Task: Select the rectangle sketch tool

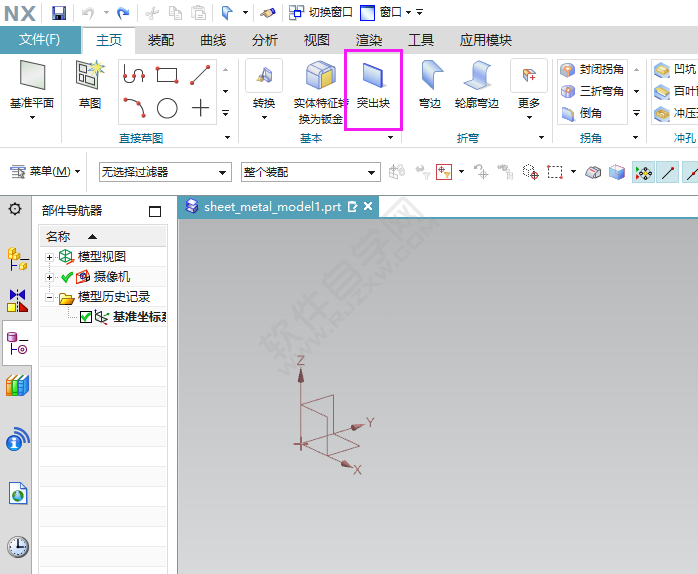Action: (167, 74)
